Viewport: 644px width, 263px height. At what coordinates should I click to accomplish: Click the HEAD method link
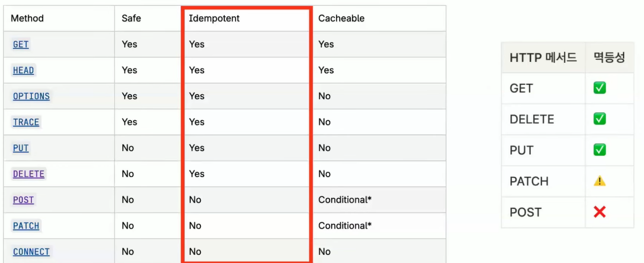click(x=23, y=70)
